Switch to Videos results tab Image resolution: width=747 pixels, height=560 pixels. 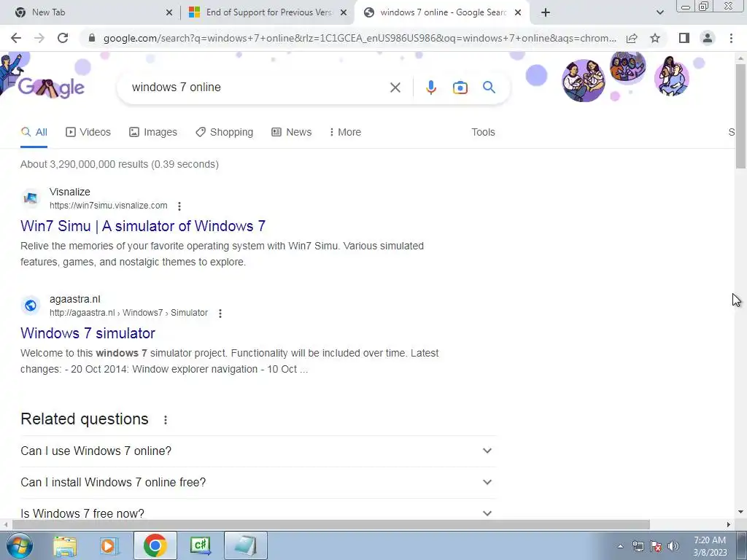[88, 132]
